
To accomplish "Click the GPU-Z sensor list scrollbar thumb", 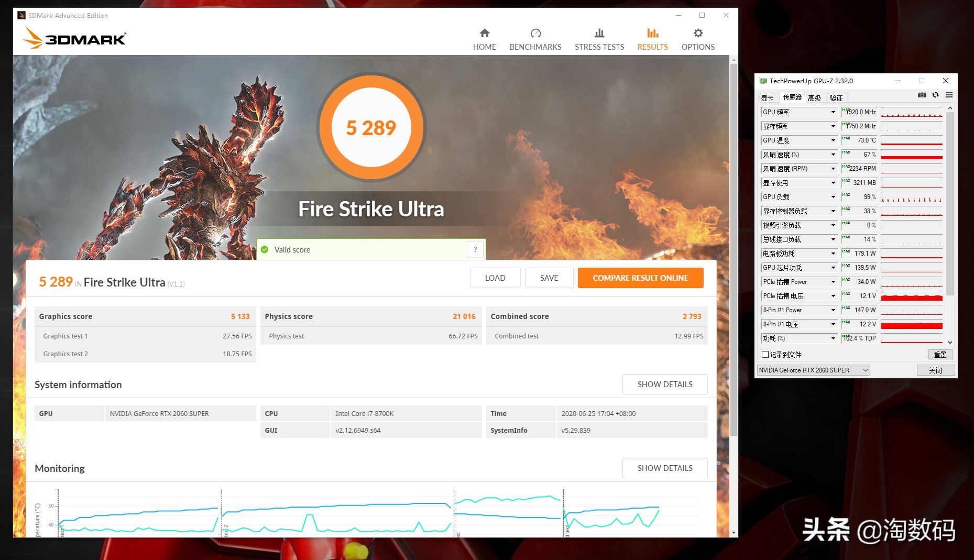I will pyautogui.click(x=950, y=204).
